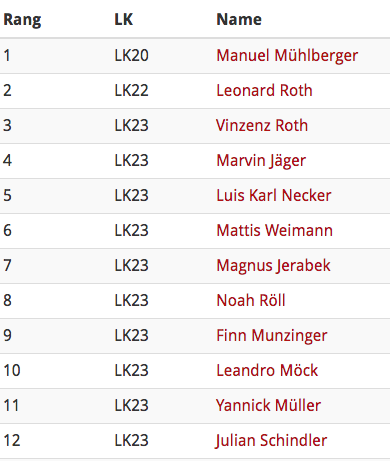Screen dimensions: 390x461
Task: Select player Vinzenz Roth
Action: (x=262, y=125)
